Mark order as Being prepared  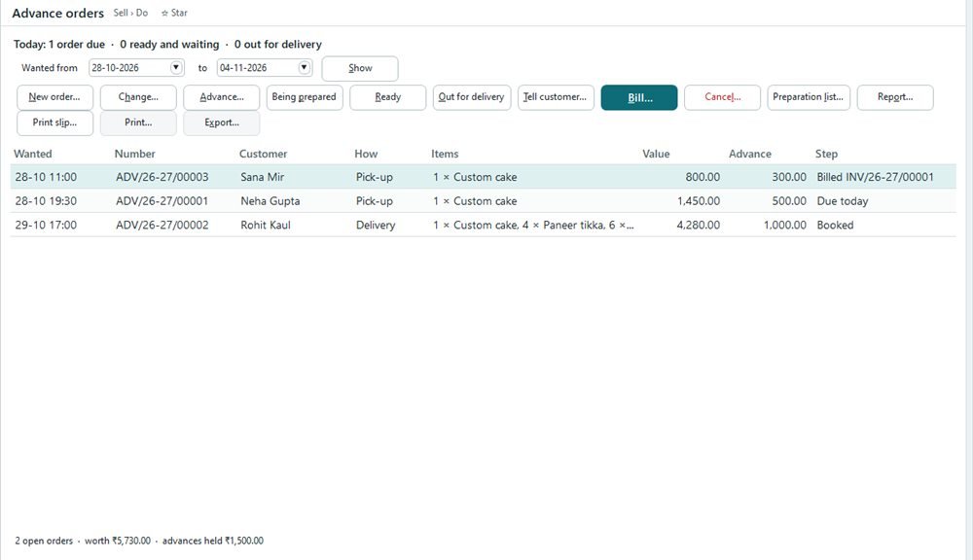(304, 97)
